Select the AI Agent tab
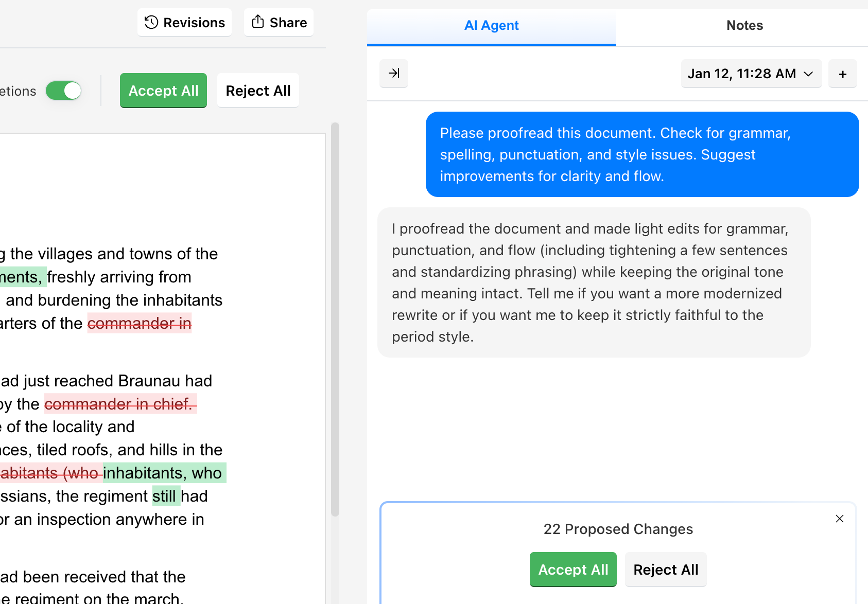The image size is (868, 604). [x=491, y=25]
